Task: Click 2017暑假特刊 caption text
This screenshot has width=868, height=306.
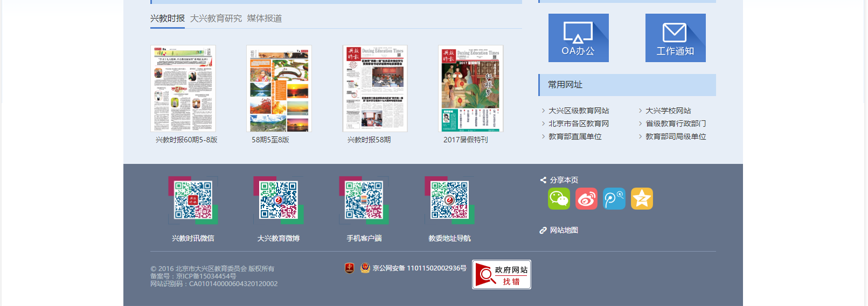Action: [466, 140]
